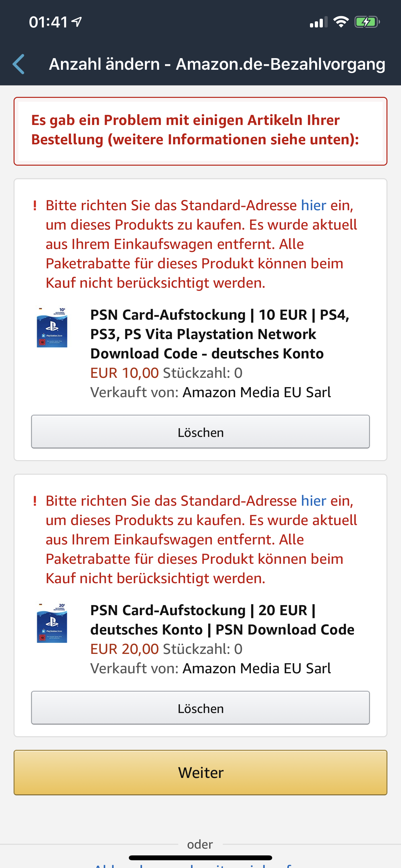Open the 10 EUR PSN card thumbnail
Viewport: 401px width, 868px height.
(x=52, y=327)
